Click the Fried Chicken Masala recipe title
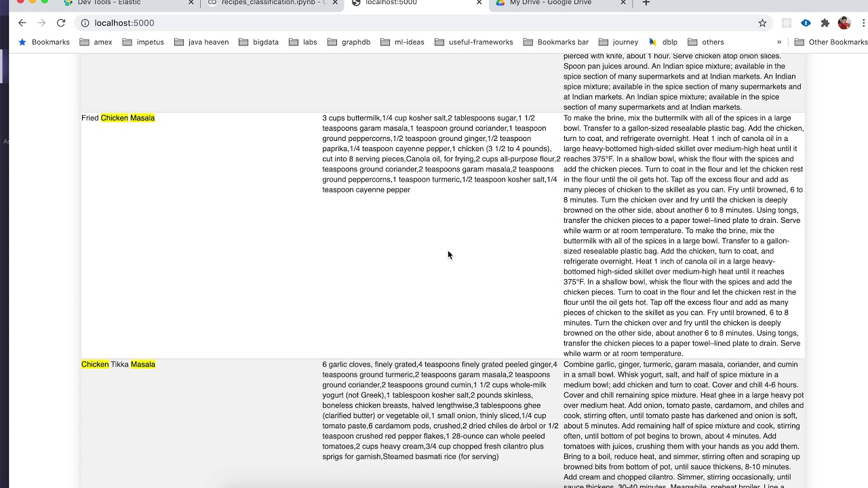The width and height of the screenshot is (868, 488). (118, 118)
